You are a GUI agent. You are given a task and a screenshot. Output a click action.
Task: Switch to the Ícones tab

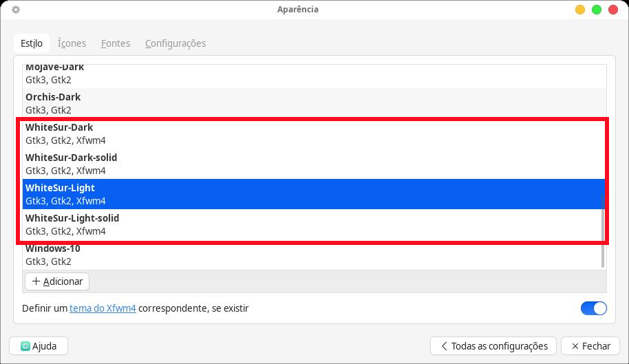tap(72, 43)
